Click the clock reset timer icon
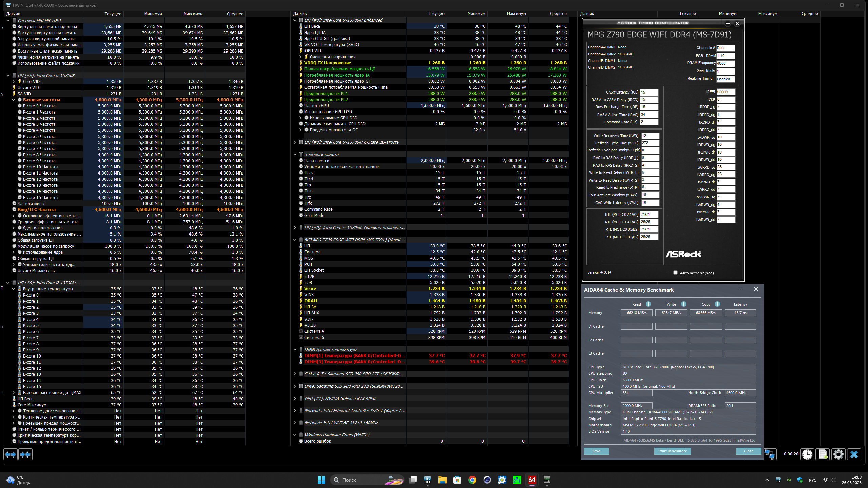Image resolution: width=868 pixels, height=488 pixels. (807, 454)
